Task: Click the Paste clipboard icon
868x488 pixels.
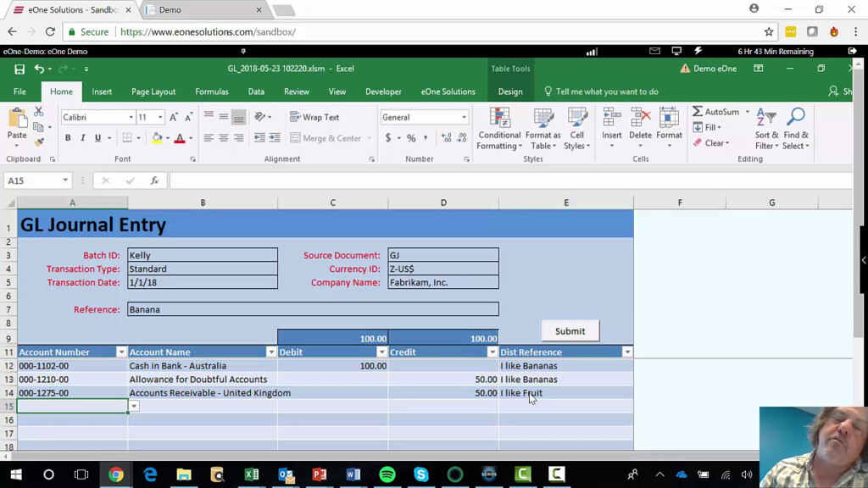Action: (17, 118)
